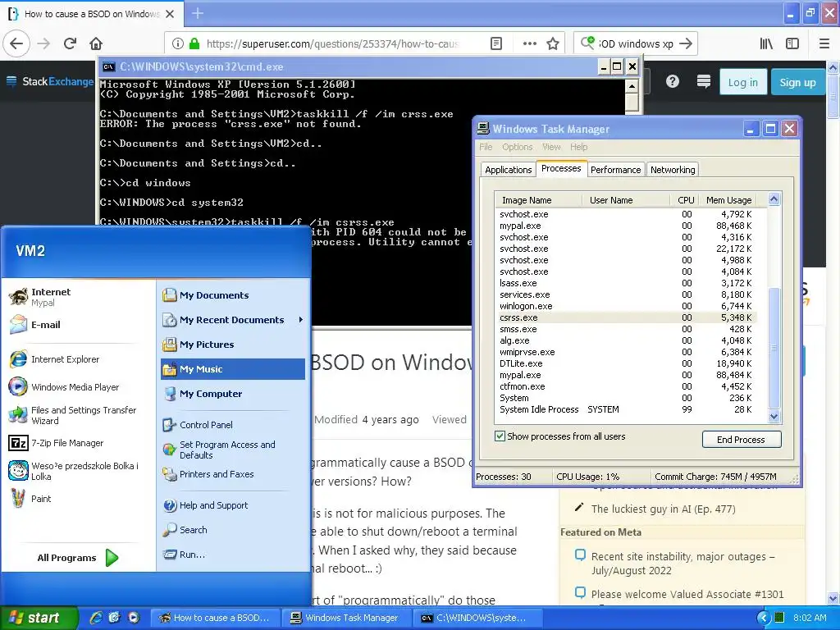This screenshot has height=630, width=840.
Task: Click the StackExchange logo
Action: click(50, 81)
